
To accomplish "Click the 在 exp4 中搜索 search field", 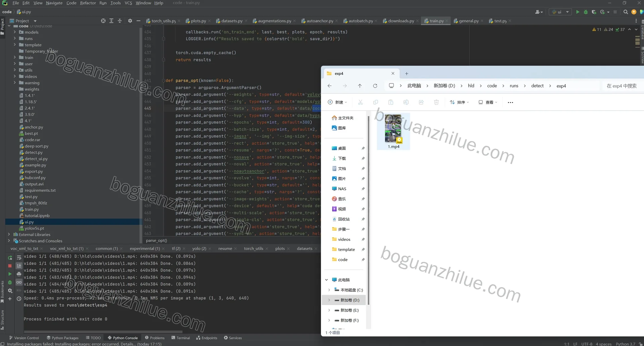I will coord(623,86).
